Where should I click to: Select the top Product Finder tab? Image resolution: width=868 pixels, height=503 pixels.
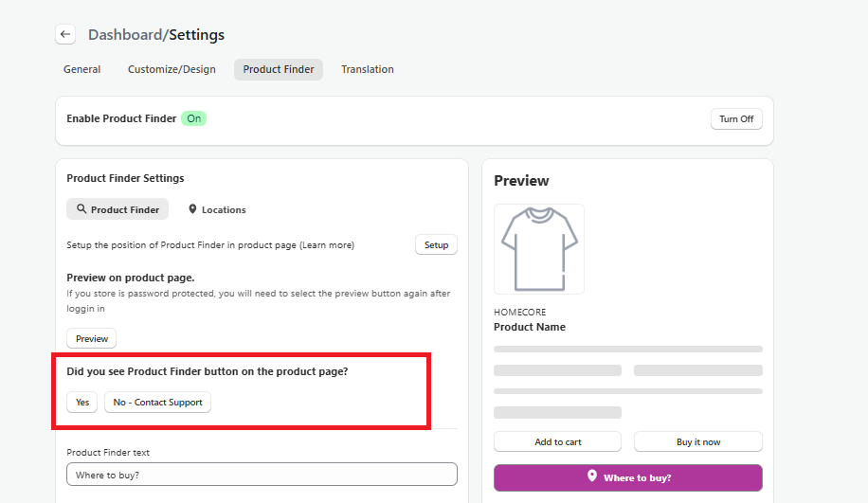279,69
